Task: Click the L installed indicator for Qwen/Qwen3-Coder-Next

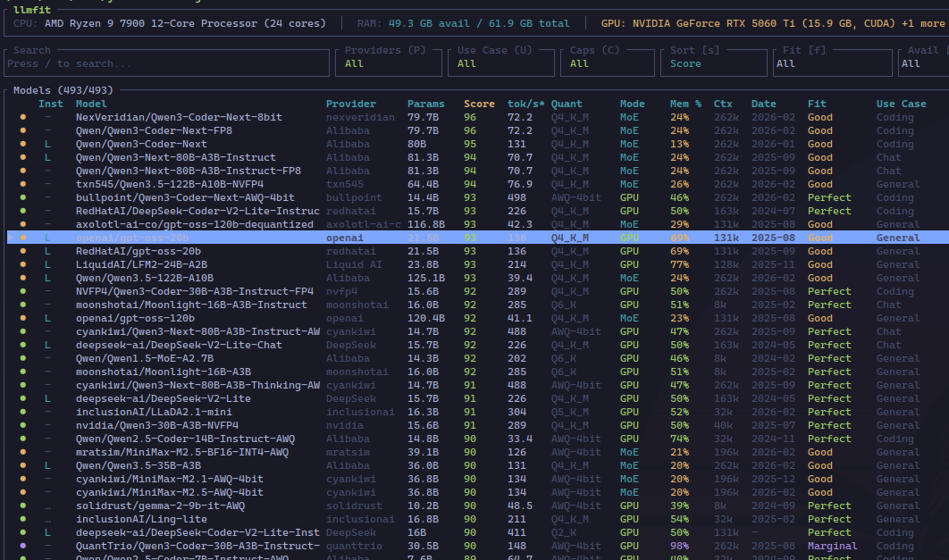Action: tap(49, 144)
